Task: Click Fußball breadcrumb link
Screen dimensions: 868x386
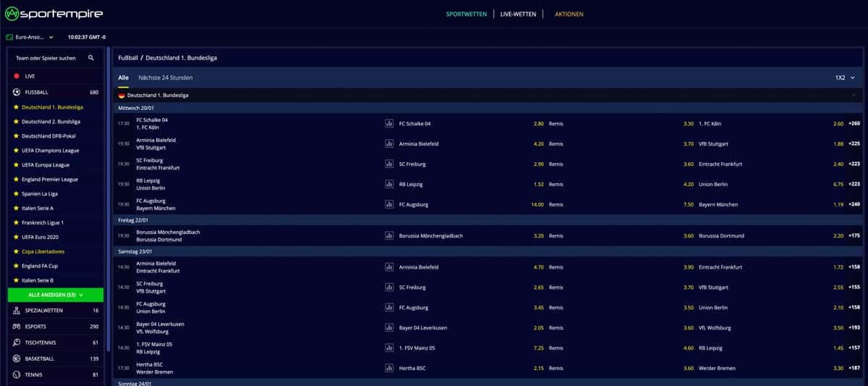Action: 128,56
